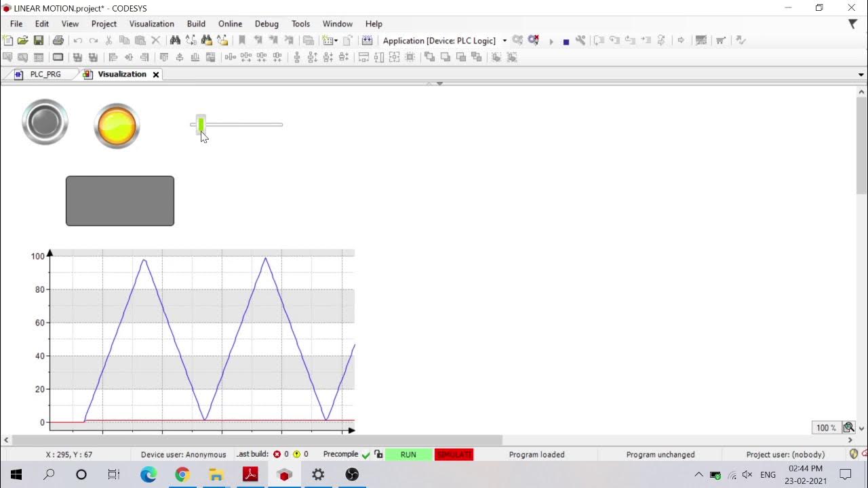The height and width of the screenshot is (488, 868).
Task: Open the Tools menu
Action: (300, 24)
